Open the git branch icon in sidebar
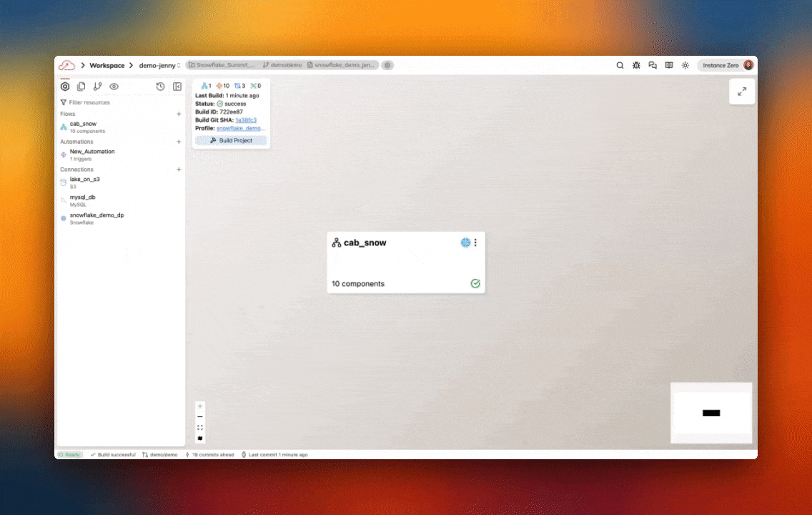 click(x=97, y=87)
